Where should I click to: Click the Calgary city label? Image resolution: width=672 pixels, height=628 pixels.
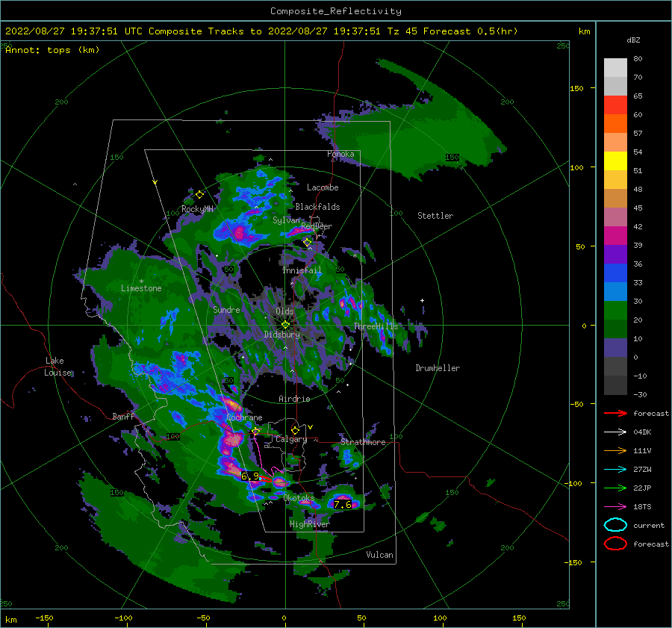coord(291,439)
